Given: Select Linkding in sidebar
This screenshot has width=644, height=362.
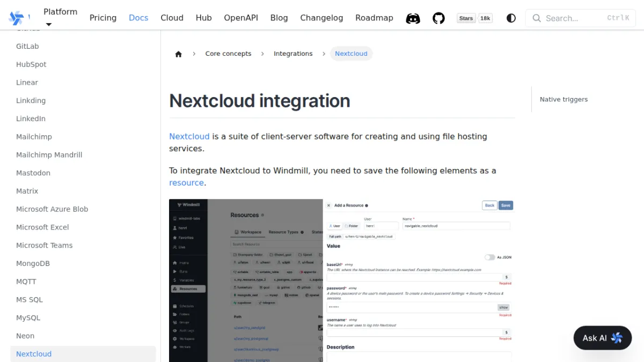Looking at the screenshot, I should coord(31,100).
